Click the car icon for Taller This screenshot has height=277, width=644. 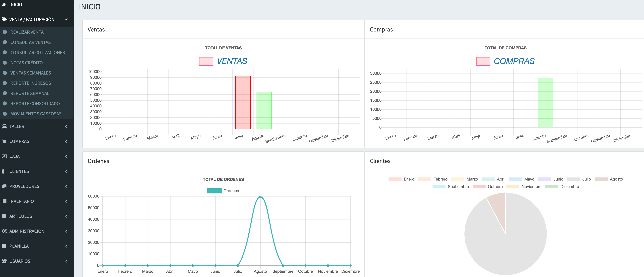click(4, 126)
